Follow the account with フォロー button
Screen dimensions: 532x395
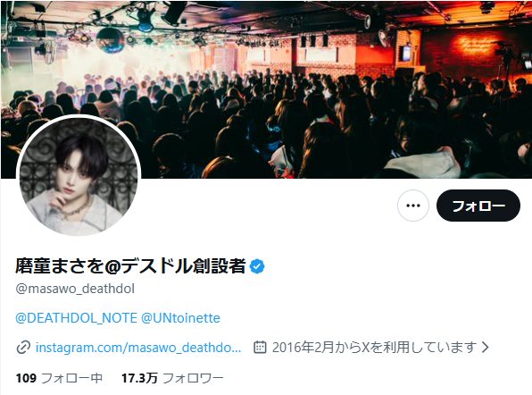(x=478, y=206)
